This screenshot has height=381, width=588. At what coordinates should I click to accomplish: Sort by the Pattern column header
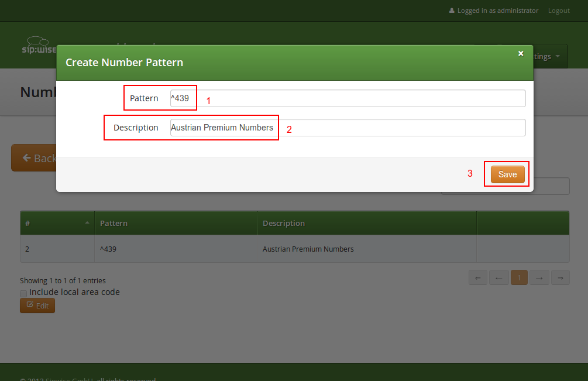tap(114, 223)
